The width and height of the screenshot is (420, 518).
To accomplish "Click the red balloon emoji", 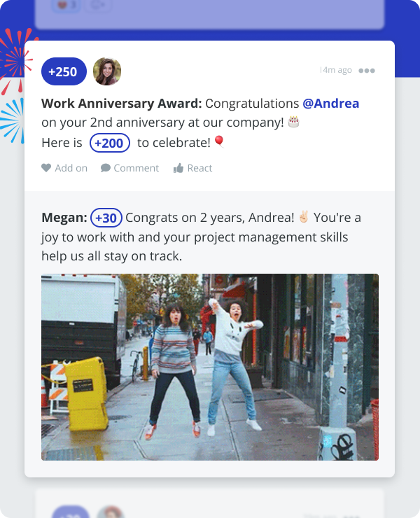I will [x=219, y=141].
